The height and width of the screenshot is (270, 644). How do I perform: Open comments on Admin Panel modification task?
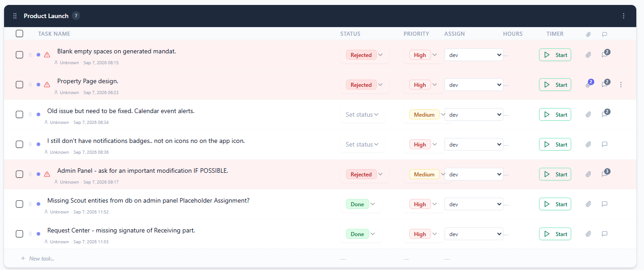click(x=605, y=174)
